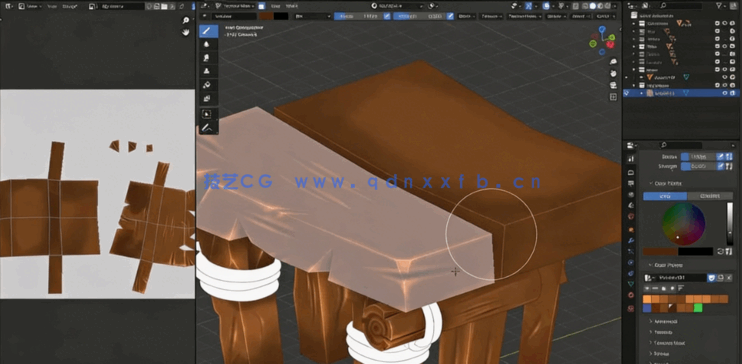Pick the green palette swatch
The width and height of the screenshot is (742, 364).
tap(698, 308)
